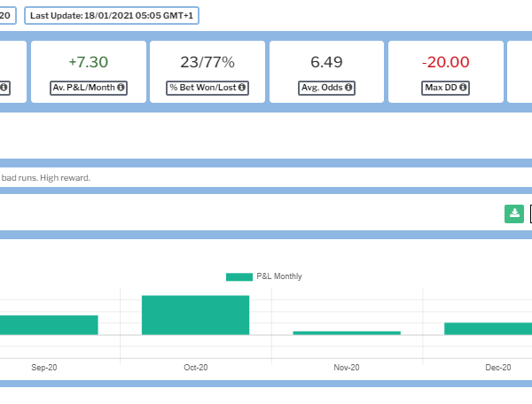532x404 pixels.
Task: Click the 'bad runs. High reward.' text
Action: point(46,178)
